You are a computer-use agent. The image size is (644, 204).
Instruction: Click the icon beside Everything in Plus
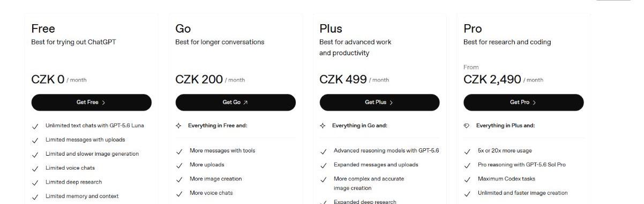click(x=467, y=126)
